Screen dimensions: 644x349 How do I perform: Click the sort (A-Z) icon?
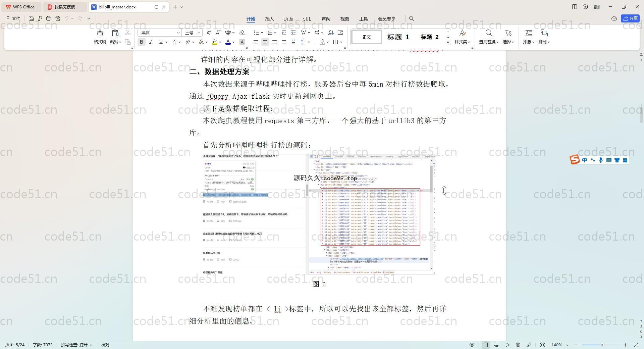point(331,33)
